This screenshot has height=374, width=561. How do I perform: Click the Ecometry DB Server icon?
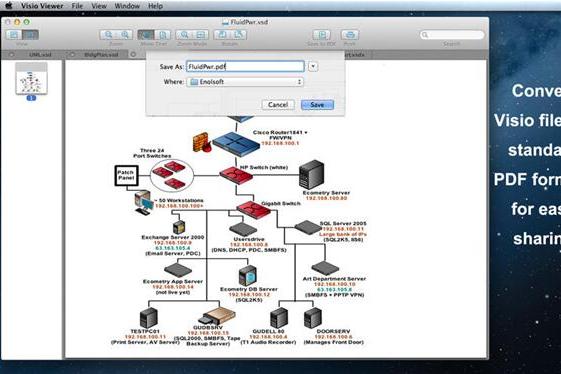pos(248,276)
